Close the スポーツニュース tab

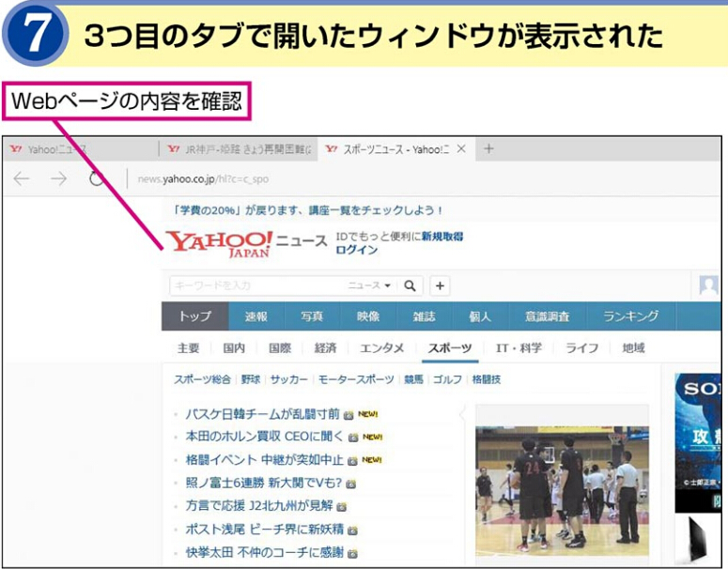pyautogui.click(x=461, y=149)
